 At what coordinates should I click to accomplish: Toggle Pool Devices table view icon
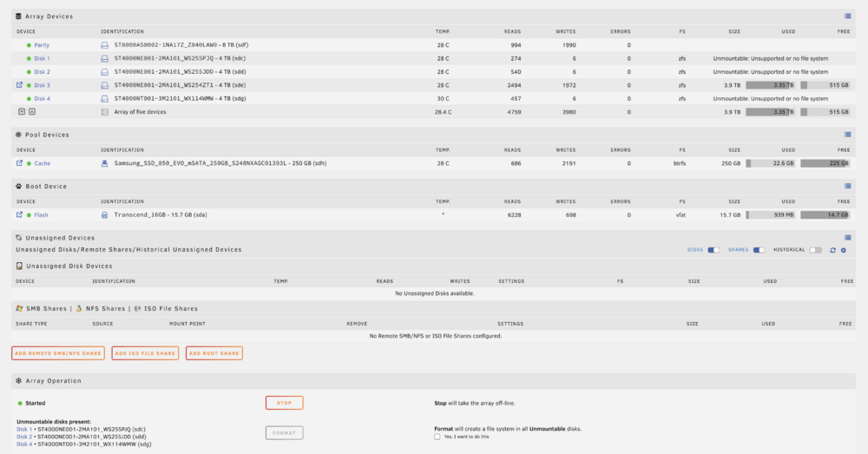pyautogui.click(x=847, y=135)
